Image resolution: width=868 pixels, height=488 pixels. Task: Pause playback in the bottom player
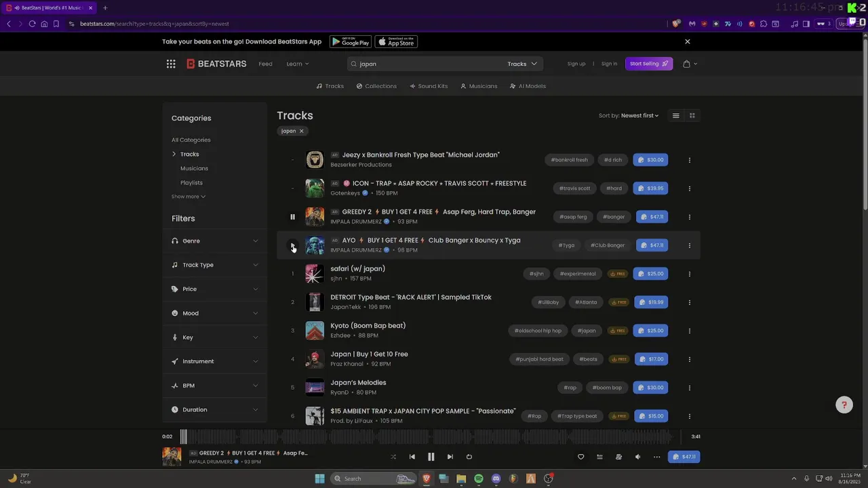(431, 457)
